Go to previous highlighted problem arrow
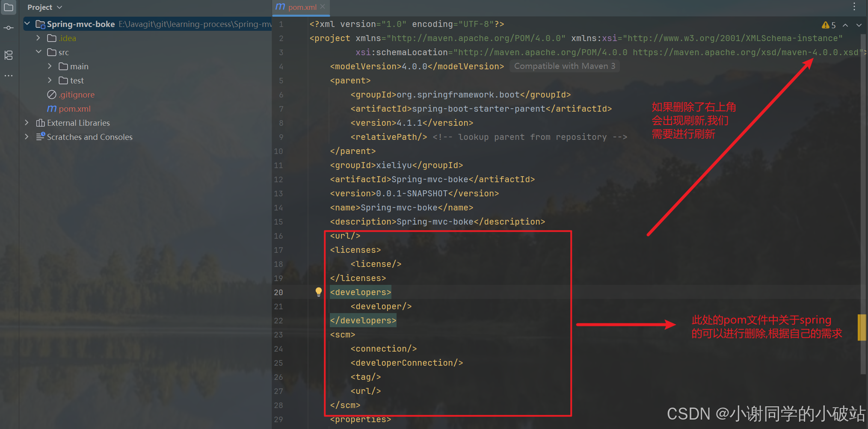The image size is (868, 429). (845, 25)
